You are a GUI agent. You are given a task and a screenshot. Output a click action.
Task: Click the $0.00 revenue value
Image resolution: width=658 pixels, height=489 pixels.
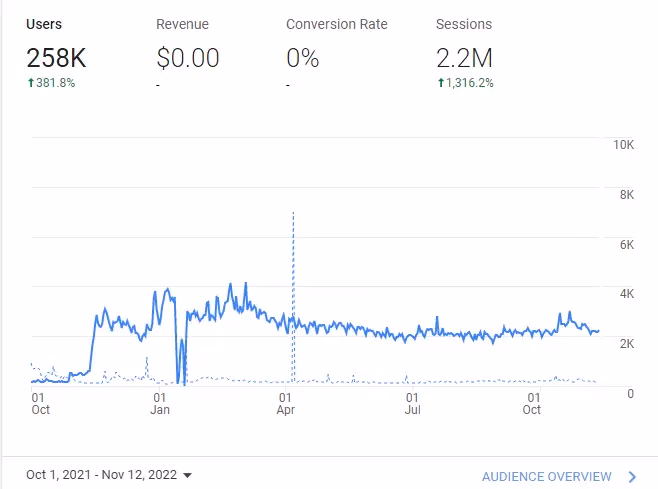click(x=188, y=58)
